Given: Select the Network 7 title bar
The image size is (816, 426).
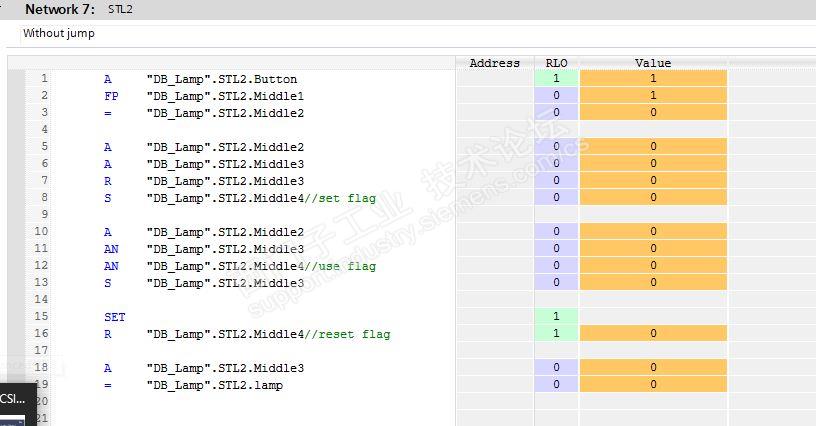Looking at the screenshot, I should (408, 9).
